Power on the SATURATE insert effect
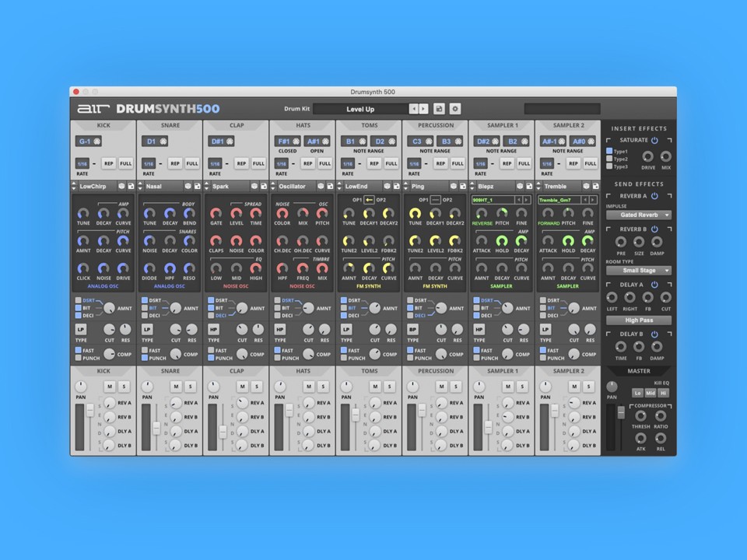747x560 pixels. pos(653,141)
